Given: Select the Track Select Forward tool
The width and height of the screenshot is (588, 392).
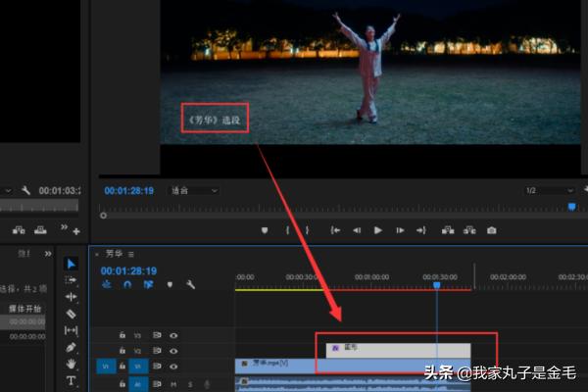Looking at the screenshot, I should point(71,280).
